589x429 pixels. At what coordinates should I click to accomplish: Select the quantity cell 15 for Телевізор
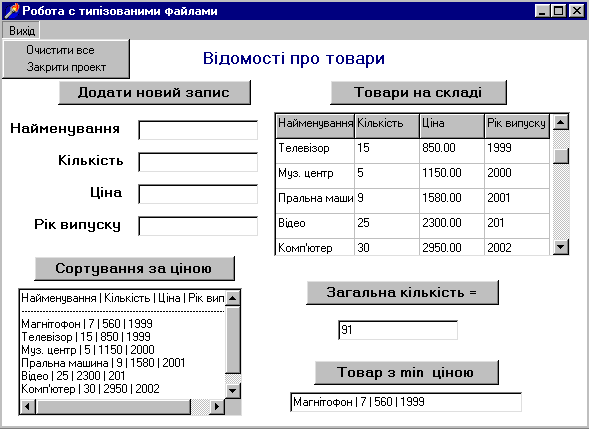pos(387,151)
